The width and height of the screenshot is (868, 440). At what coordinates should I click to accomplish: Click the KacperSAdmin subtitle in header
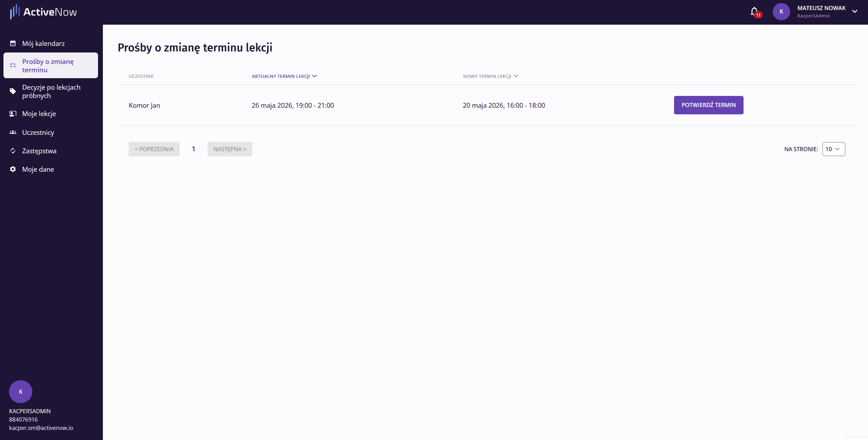(x=813, y=16)
